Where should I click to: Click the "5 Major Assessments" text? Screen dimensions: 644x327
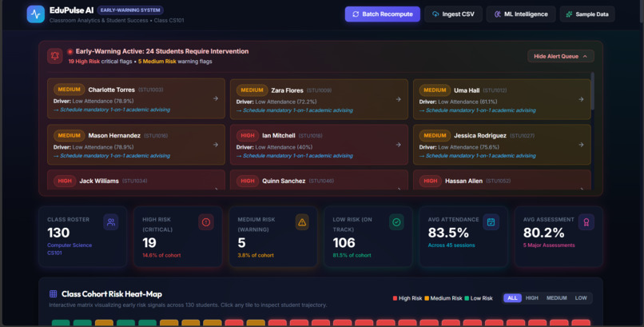pos(549,245)
